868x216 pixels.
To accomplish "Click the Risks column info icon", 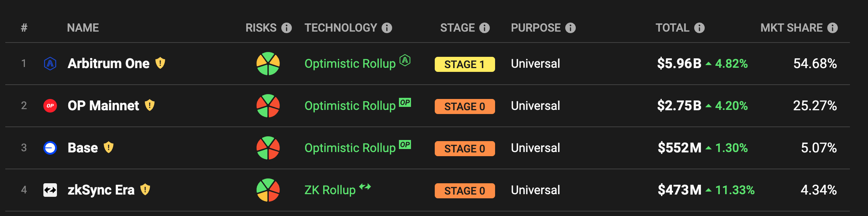I will (287, 28).
